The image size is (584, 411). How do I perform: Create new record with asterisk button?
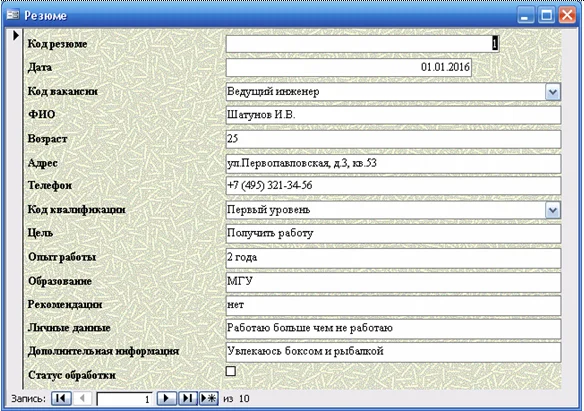(209, 398)
